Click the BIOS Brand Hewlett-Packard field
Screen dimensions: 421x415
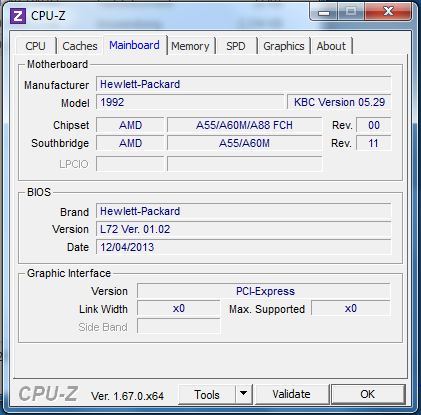tap(244, 211)
